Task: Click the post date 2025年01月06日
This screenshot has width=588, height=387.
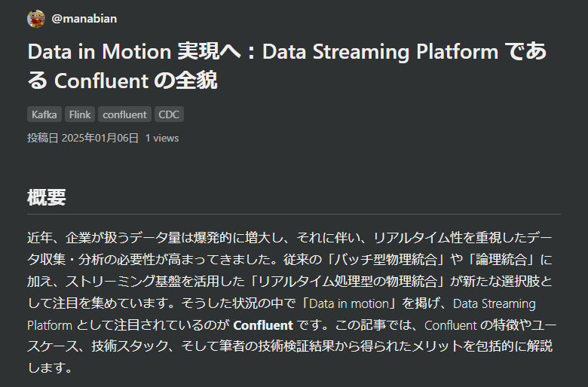Action: [100, 138]
